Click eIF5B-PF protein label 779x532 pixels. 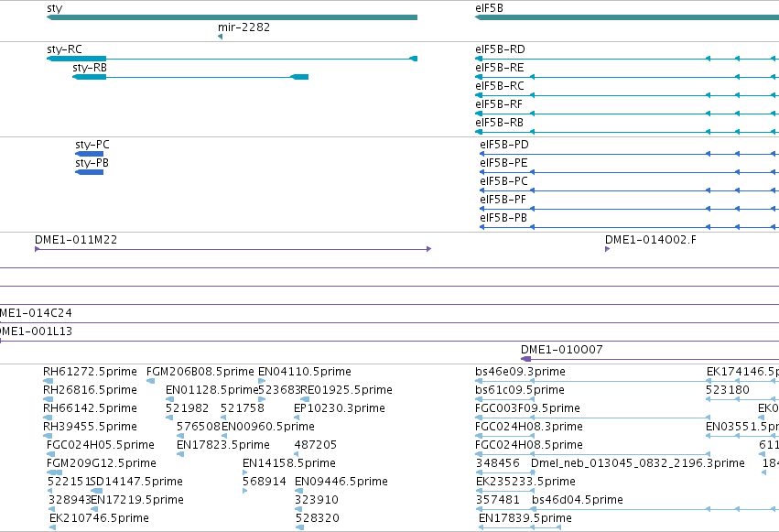(x=503, y=200)
